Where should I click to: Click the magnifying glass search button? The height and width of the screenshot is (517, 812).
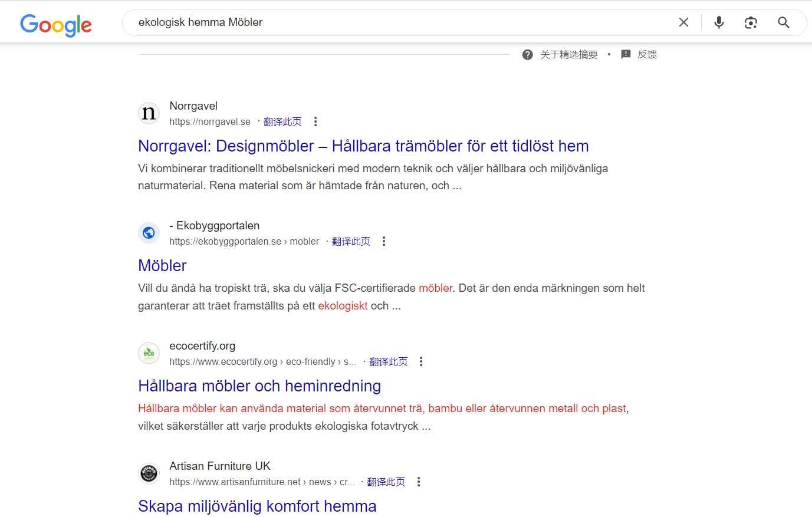pos(784,22)
